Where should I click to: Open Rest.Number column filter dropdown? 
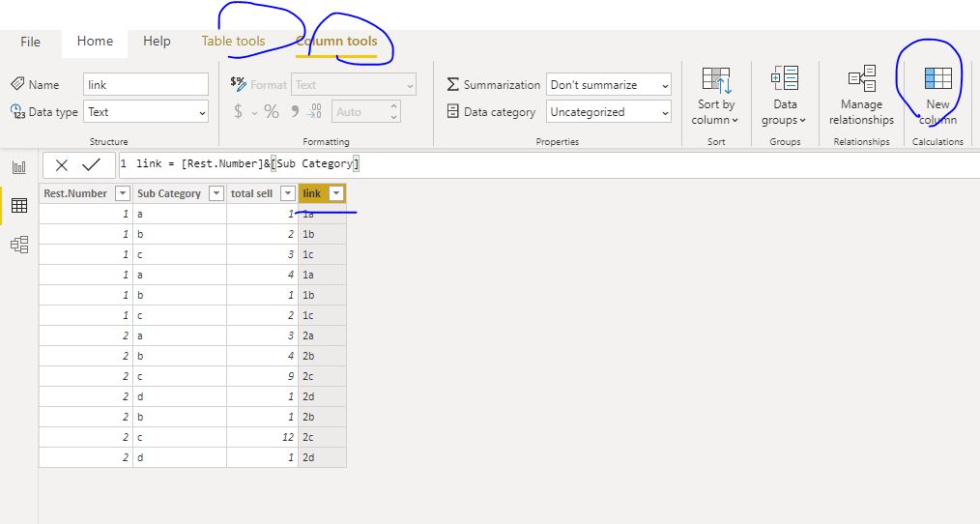pyautogui.click(x=123, y=193)
